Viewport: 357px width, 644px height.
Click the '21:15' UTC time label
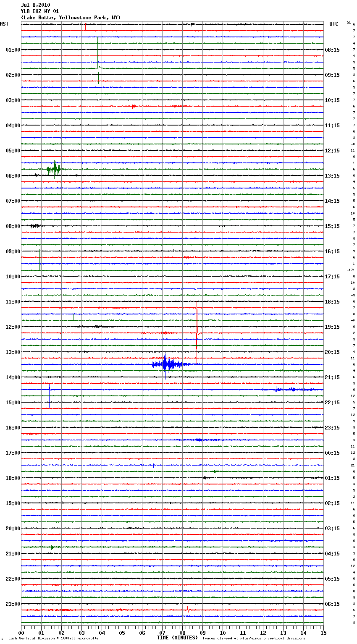click(x=332, y=377)
